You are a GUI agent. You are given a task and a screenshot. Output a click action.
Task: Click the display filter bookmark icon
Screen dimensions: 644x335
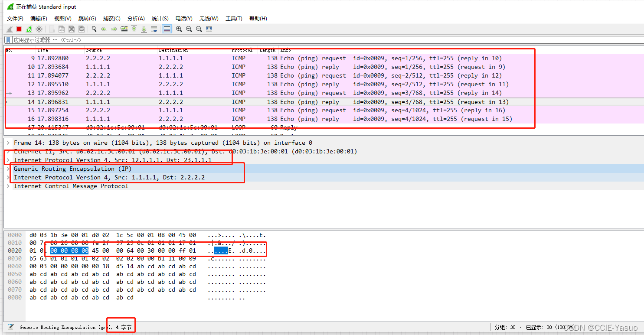coord(8,40)
